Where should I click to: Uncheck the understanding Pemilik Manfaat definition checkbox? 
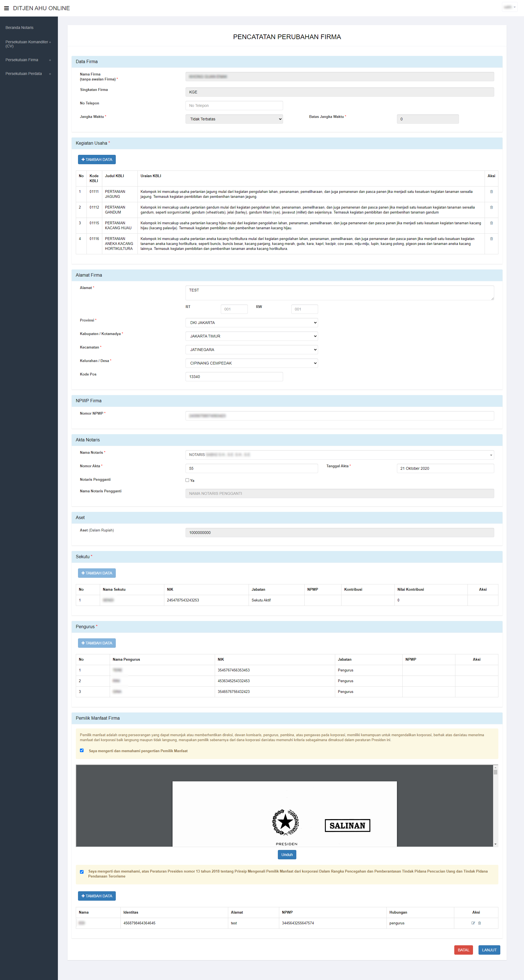click(82, 750)
